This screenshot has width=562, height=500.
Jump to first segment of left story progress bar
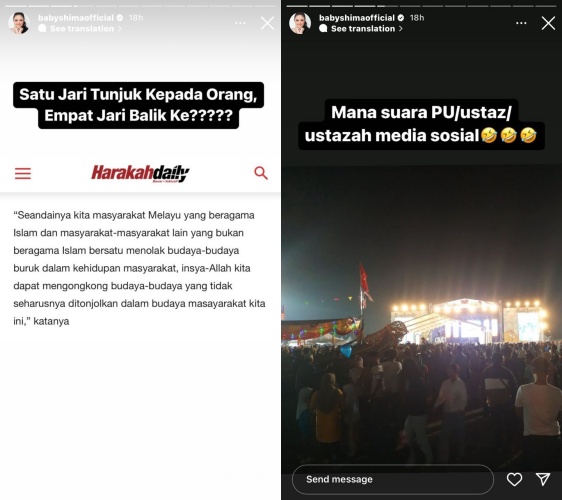16,6
